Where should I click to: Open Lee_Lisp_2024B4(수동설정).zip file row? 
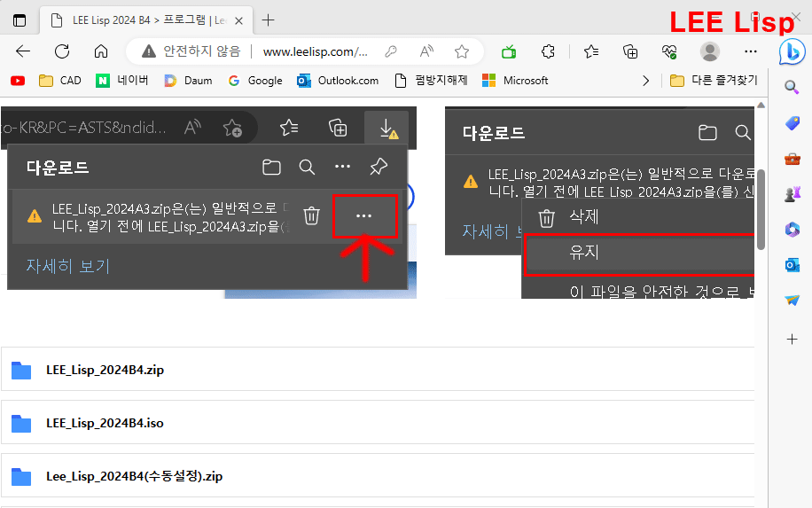(378, 476)
